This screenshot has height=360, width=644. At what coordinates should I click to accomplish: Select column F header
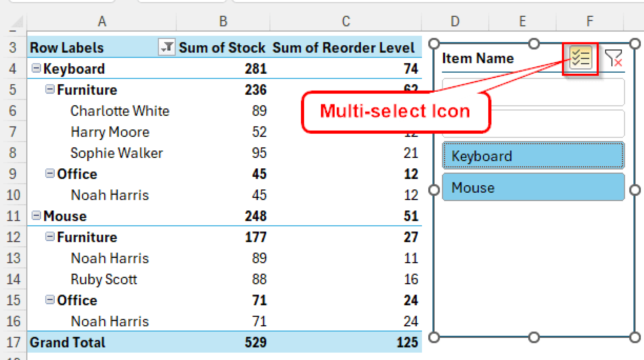[x=589, y=21]
